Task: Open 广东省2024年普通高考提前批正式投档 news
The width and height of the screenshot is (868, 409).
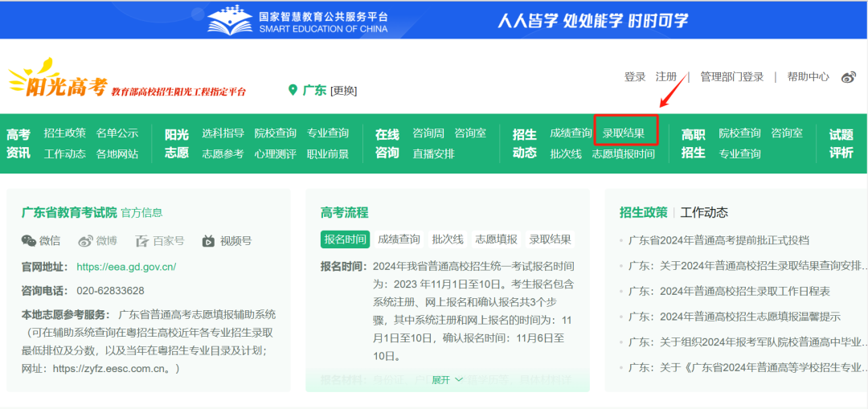Action: tap(719, 240)
